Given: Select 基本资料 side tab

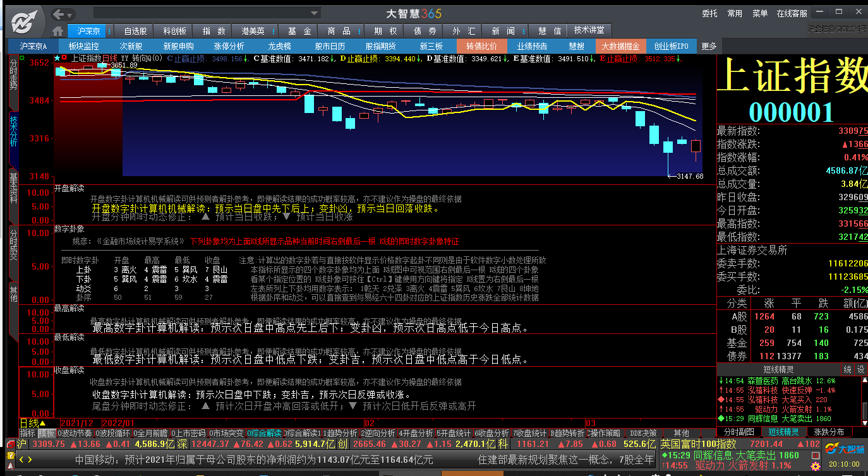Looking at the screenshot, I should tap(13, 196).
